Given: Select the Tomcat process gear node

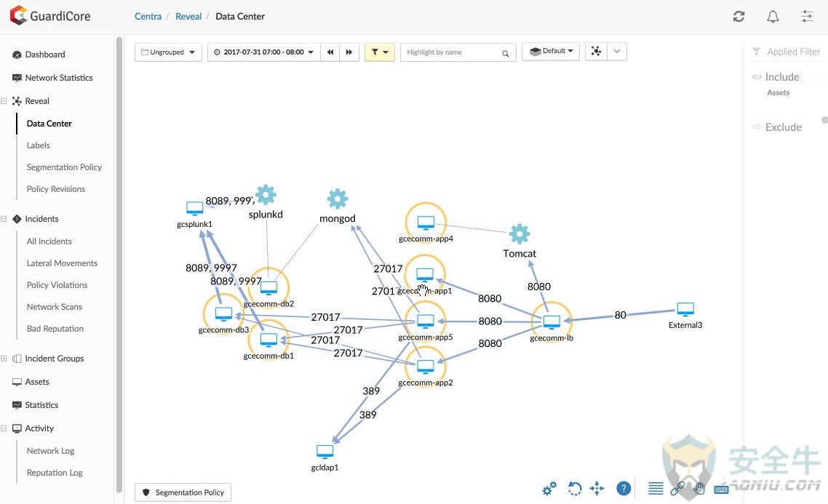Looking at the screenshot, I should (520, 233).
